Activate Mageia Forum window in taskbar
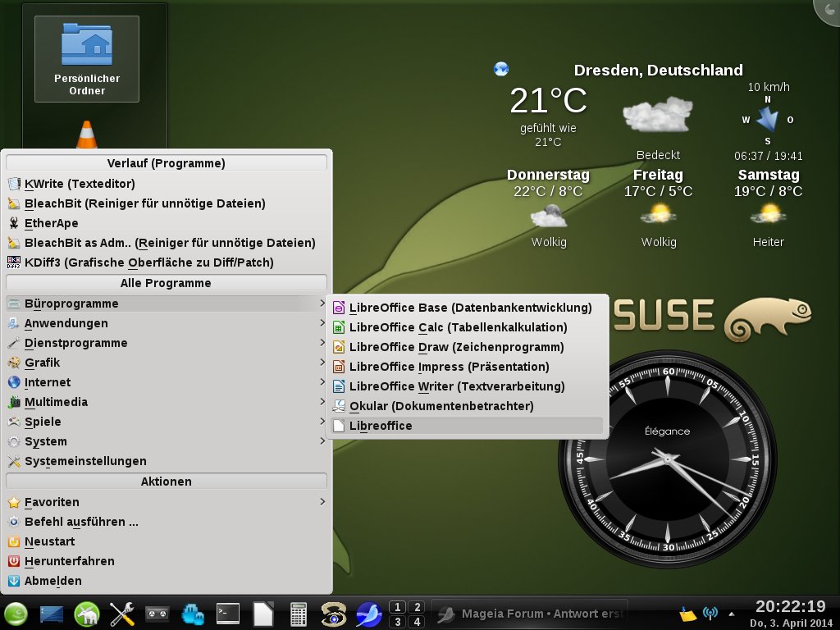The width and height of the screenshot is (840, 630). [529, 614]
